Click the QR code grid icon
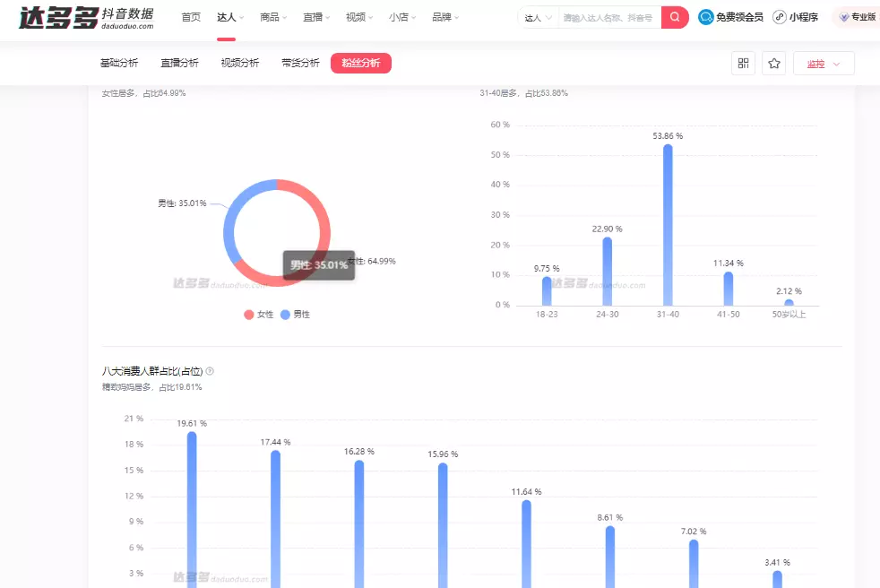 [x=743, y=63]
